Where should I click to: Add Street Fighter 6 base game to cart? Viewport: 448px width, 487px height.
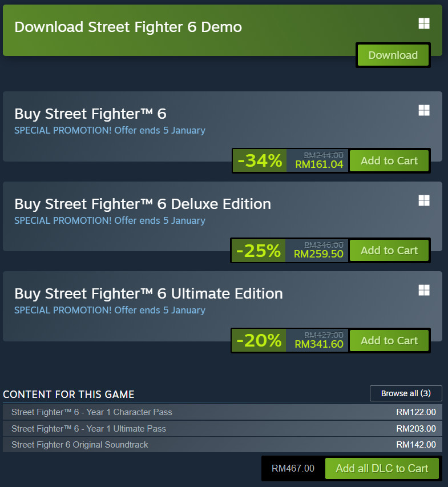click(389, 161)
